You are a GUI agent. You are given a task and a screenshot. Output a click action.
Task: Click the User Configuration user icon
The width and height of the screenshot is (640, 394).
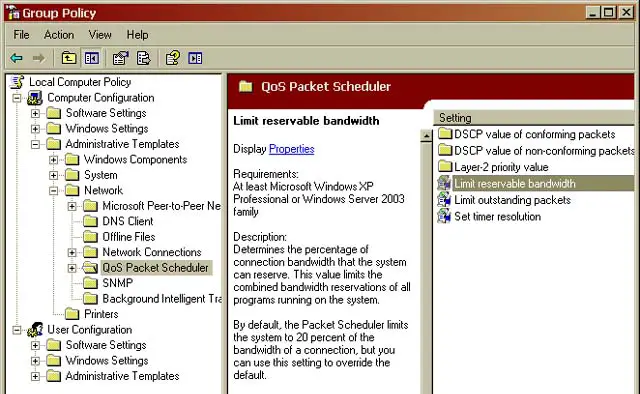pyautogui.click(x=35, y=329)
